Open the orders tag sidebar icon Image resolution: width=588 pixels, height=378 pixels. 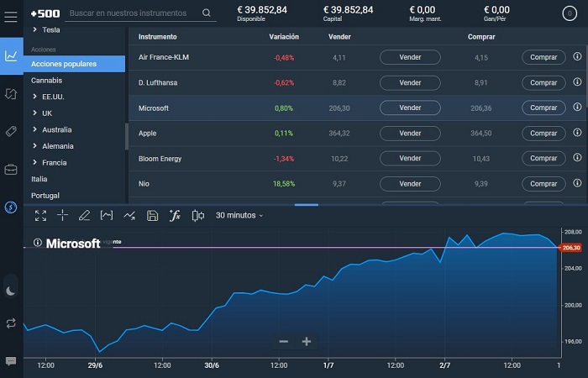click(11, 131)
